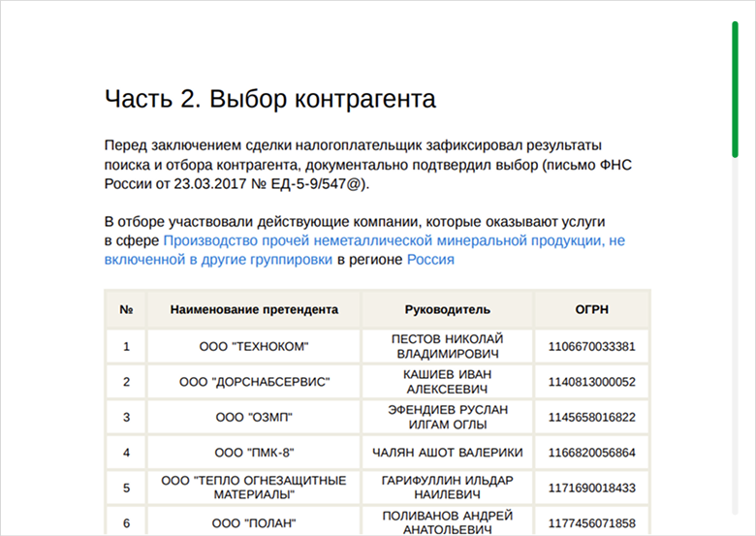Viewport: 756px width, 536px height.
Task: Select the ООО "ТЕХНОКОМ" cell
Action: point(254,346)
